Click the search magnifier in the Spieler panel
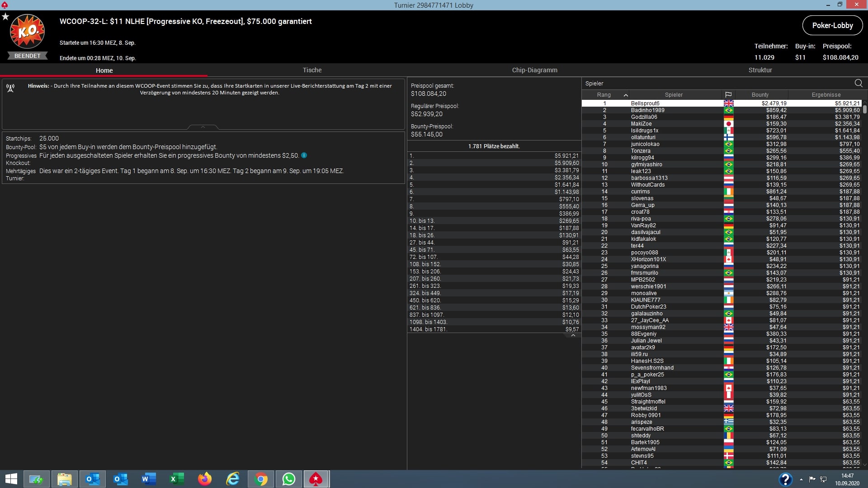 click(x=858, y=83)
